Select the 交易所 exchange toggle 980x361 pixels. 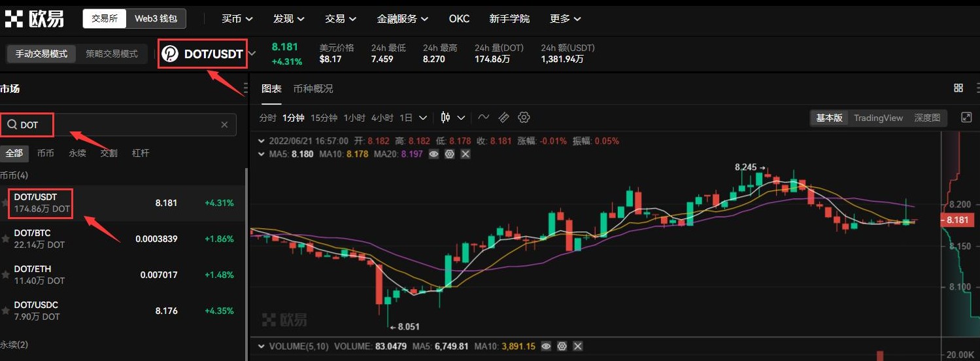click(105, 18)
